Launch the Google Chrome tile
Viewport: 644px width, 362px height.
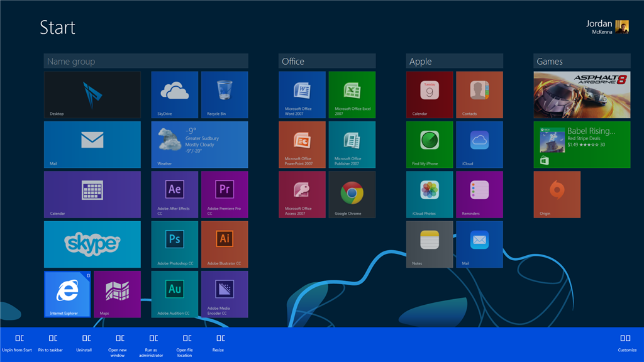click(352, 195)
